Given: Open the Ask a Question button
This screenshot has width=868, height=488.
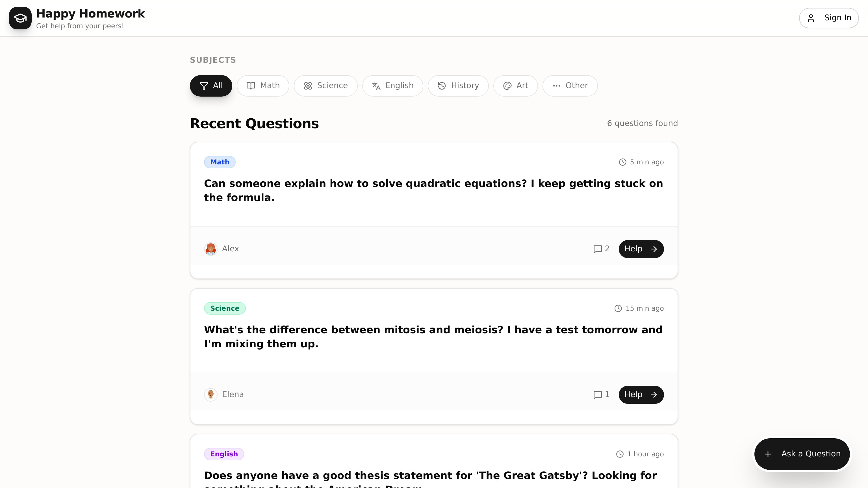Looking at the screenshot, I should [x=802, y=454].
